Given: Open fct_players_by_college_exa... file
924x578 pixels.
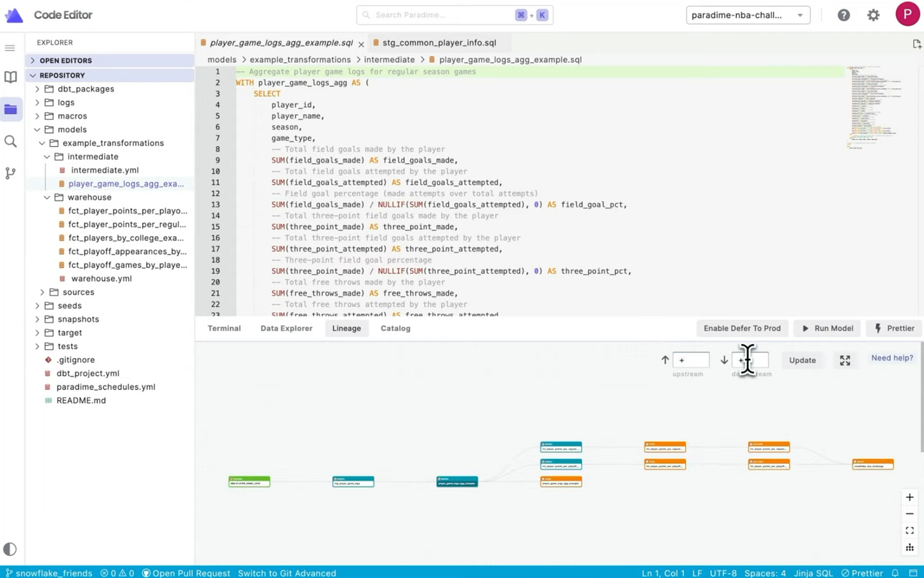Looking at the screenshot, I should (126, 238).
